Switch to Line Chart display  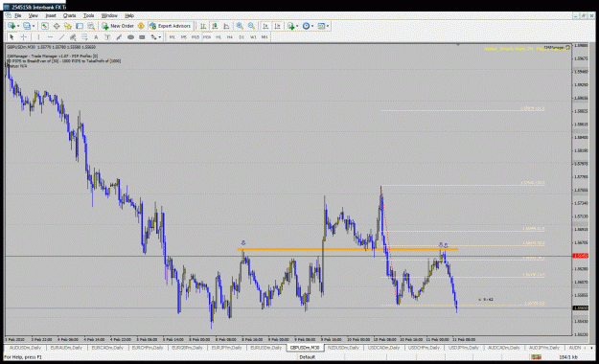(x=226, y=26)
